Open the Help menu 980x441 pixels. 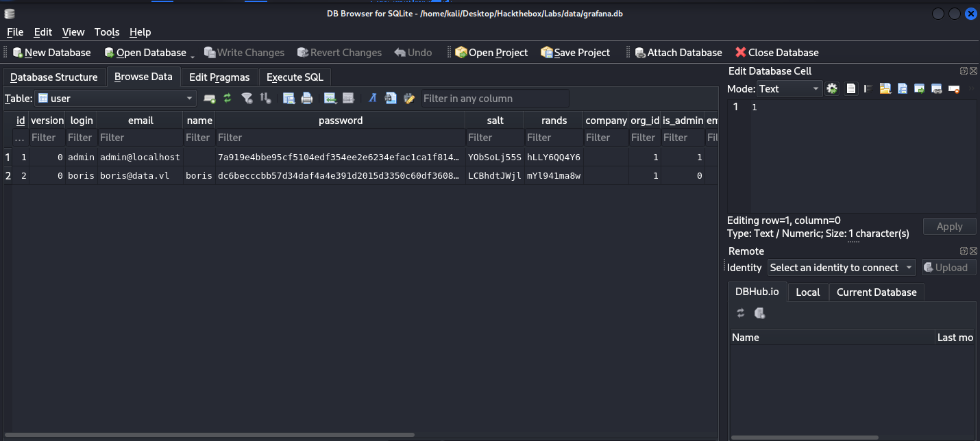pos(140,32)
